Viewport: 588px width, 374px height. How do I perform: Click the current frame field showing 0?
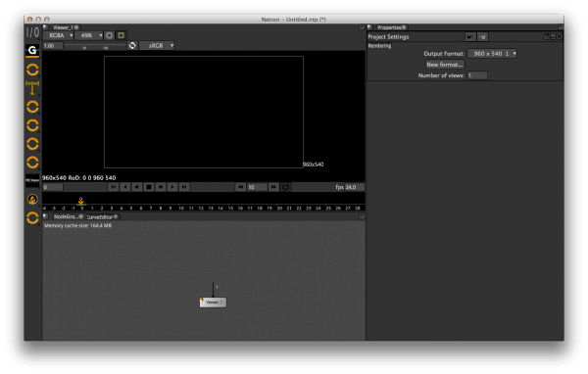point(53,187)
